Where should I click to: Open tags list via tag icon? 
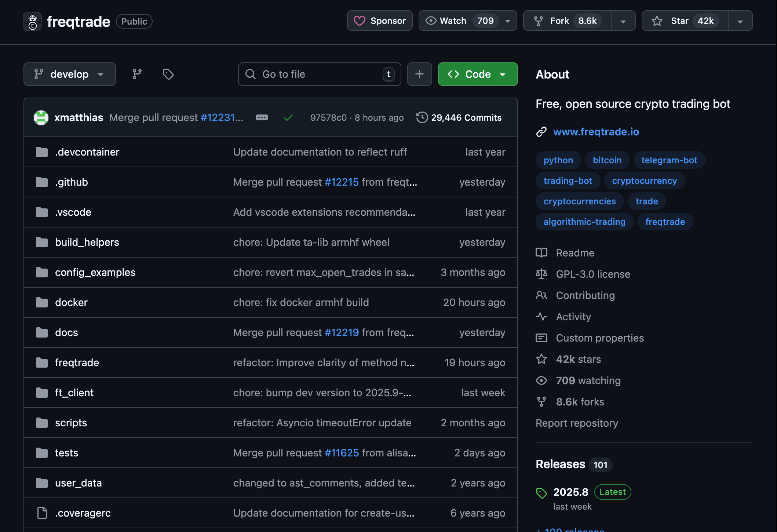coord(168,74)
